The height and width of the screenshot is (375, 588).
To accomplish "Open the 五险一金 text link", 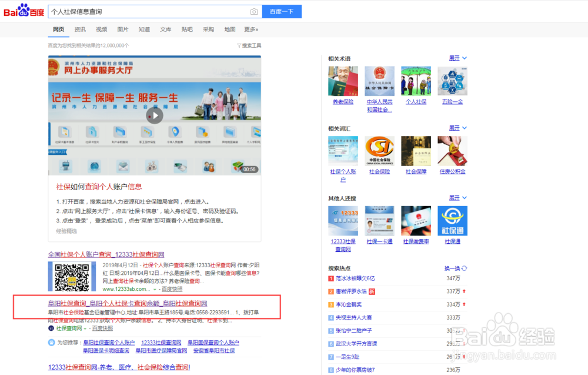I will [452, 102].
